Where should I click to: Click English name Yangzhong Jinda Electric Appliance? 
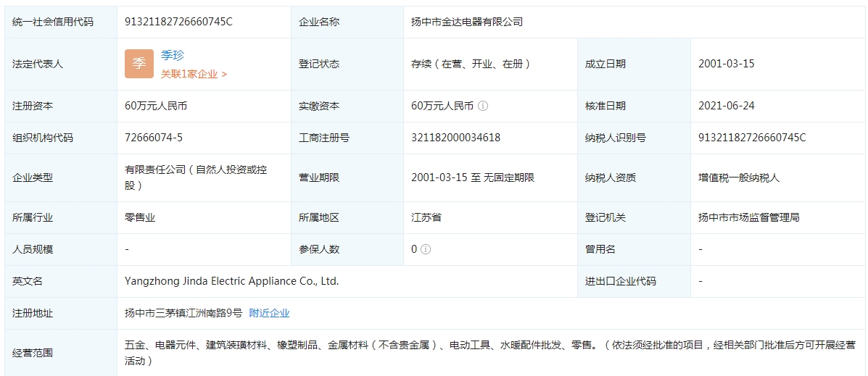[x=231, y=281]
